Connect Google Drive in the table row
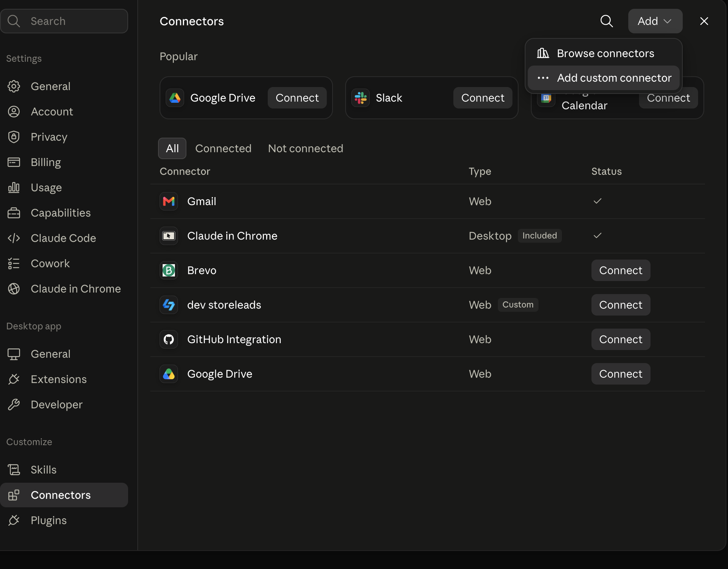Screen dimensions: 728x569 [621, 374]
